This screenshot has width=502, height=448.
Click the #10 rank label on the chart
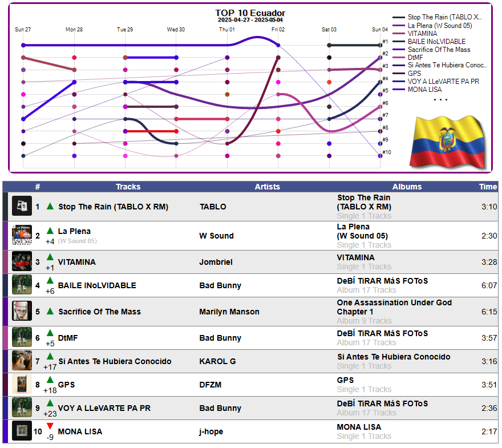pos(387,152)
